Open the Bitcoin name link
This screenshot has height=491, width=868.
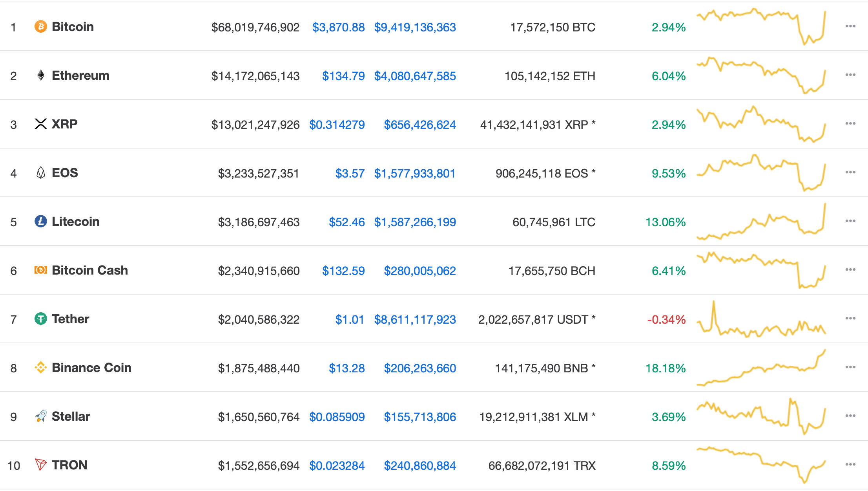pos(73,27)
